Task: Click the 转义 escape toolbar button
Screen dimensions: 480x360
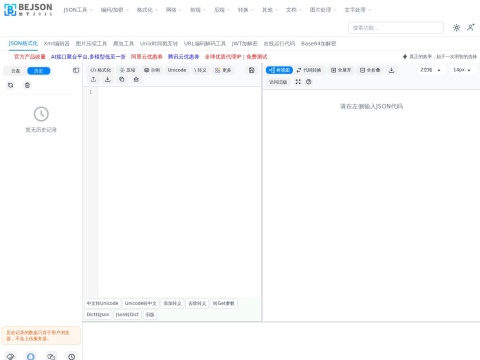Action: [x=200, y=70]
